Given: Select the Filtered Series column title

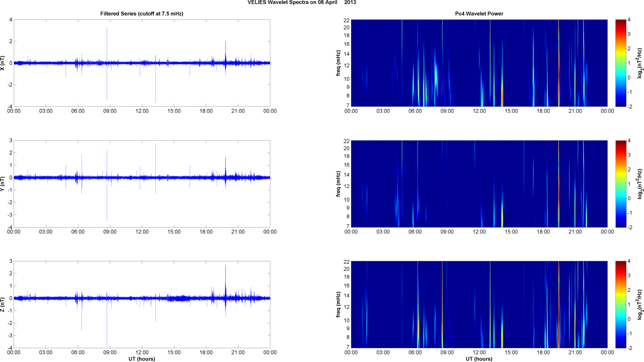Looking at the screenshot, I should [142, 14].
